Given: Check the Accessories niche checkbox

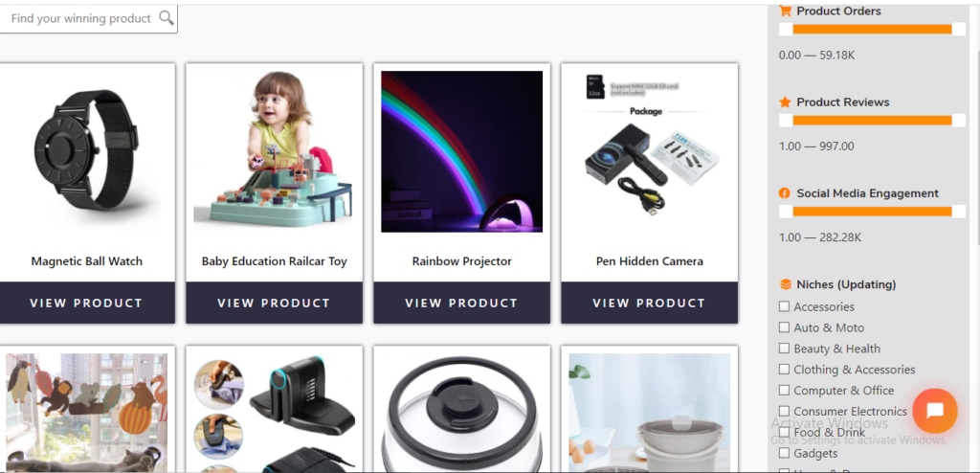Looking at the screenshot, I should point(784,306).
